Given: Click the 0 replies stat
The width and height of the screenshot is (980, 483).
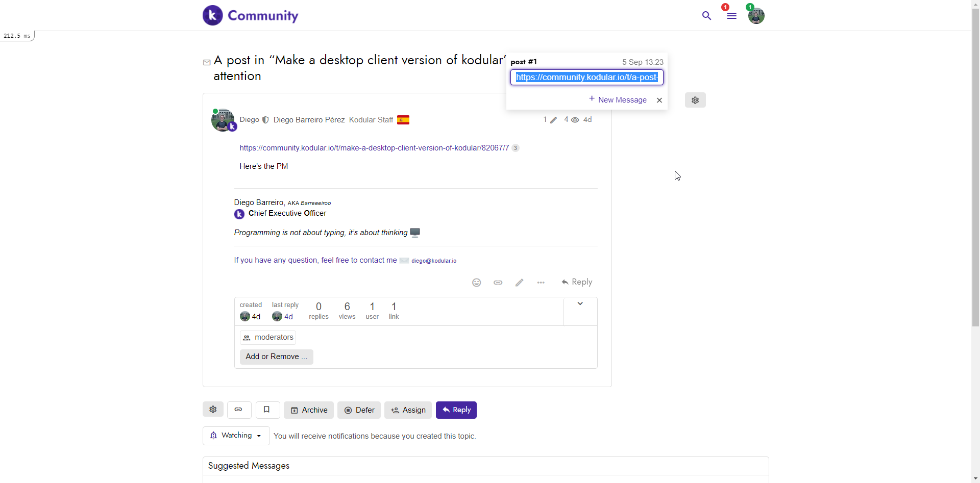Looking at the screenshot, I should coord(318,311).
